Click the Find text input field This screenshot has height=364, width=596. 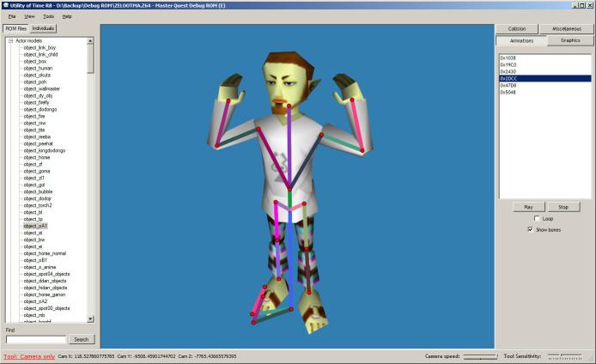pos(36,340)
